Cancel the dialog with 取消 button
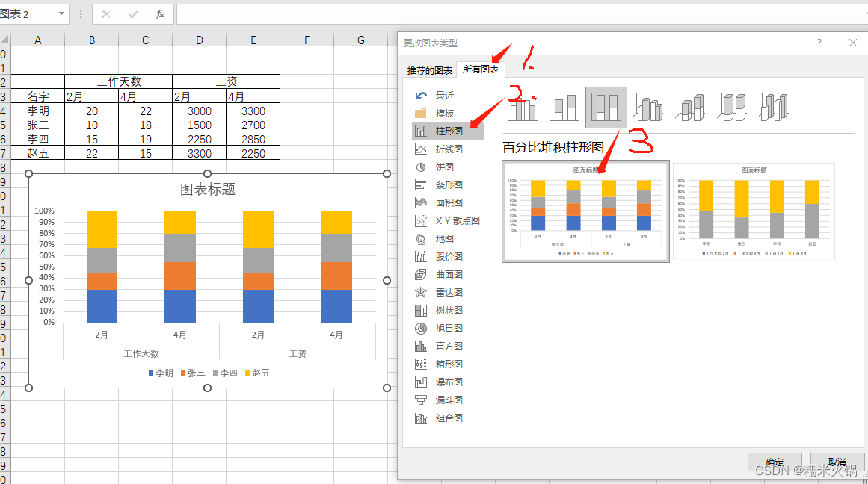Image resolution: width=868 pixels, height=484 pixels. 837,462
